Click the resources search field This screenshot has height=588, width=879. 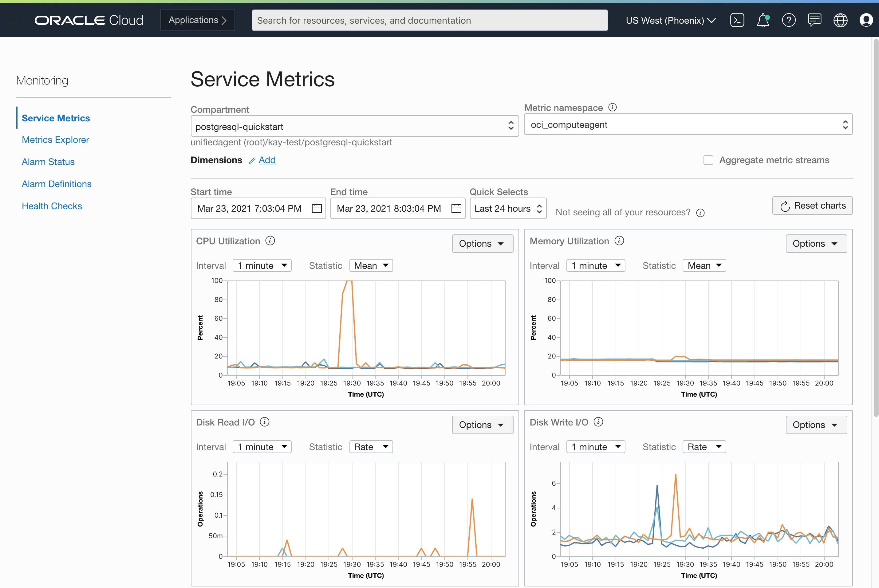pyautogui.click(x=430, y=20)
